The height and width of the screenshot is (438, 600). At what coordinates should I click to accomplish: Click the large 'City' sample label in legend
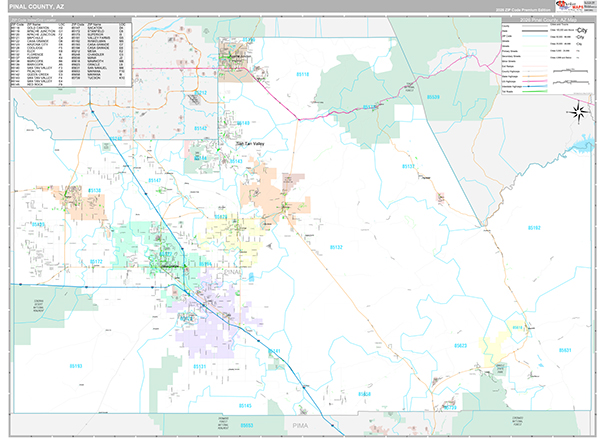tap(582, 30)
